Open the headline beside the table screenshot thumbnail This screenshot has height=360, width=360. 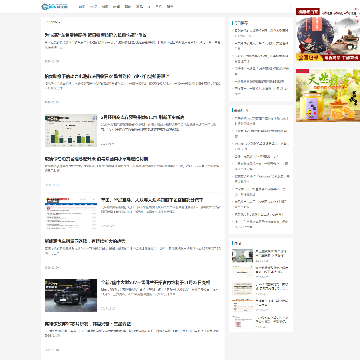point(152,200)
